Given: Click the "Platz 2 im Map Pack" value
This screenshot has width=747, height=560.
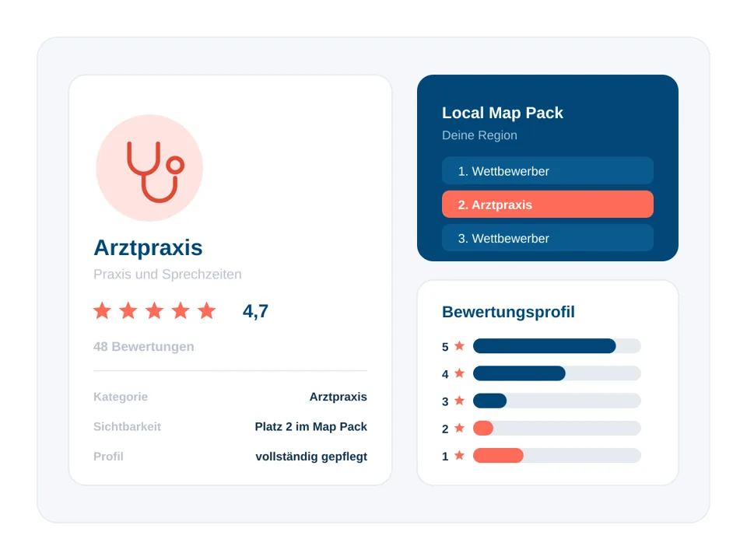Looking at the screenshot, I should [x=311, y=427].
